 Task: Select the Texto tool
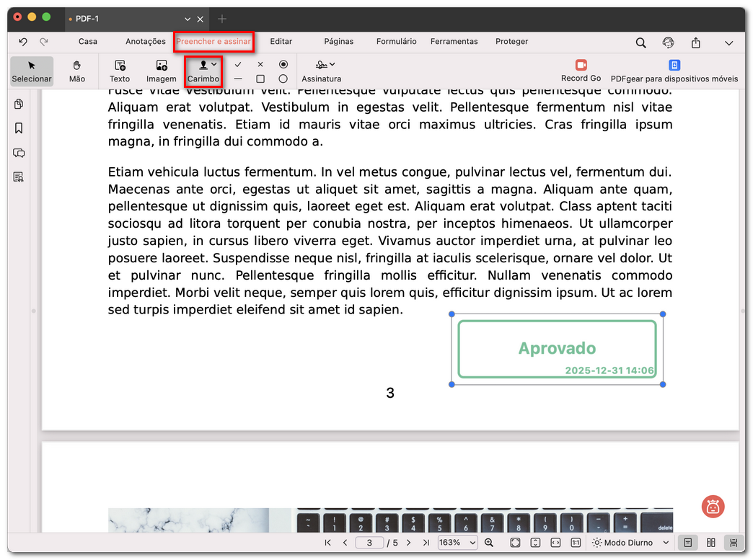(x=119, y=71)
